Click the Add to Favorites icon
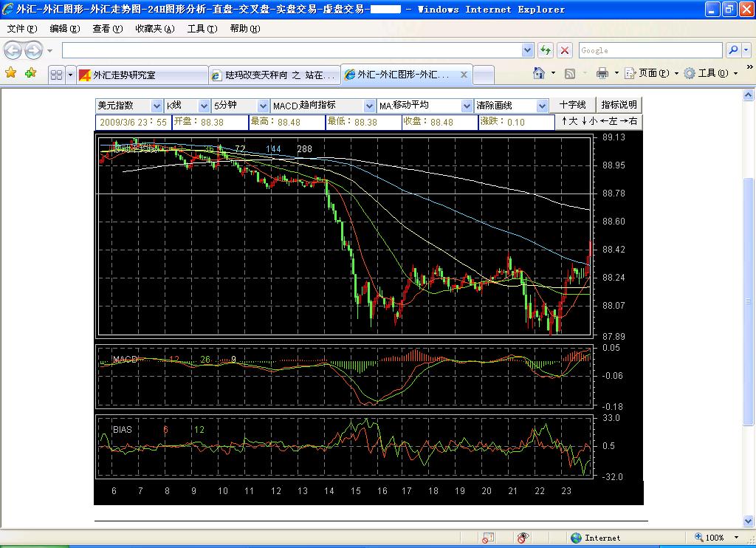The image size is (756, 548). coord(30,73)
